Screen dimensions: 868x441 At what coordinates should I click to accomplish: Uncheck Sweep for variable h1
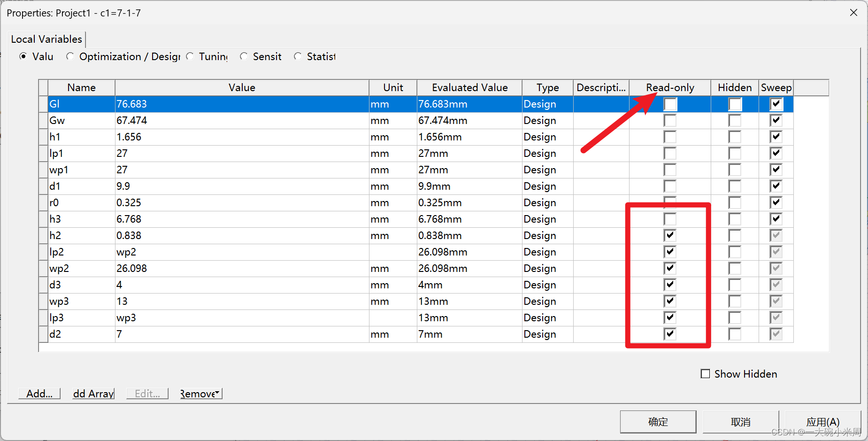[776, 137]
